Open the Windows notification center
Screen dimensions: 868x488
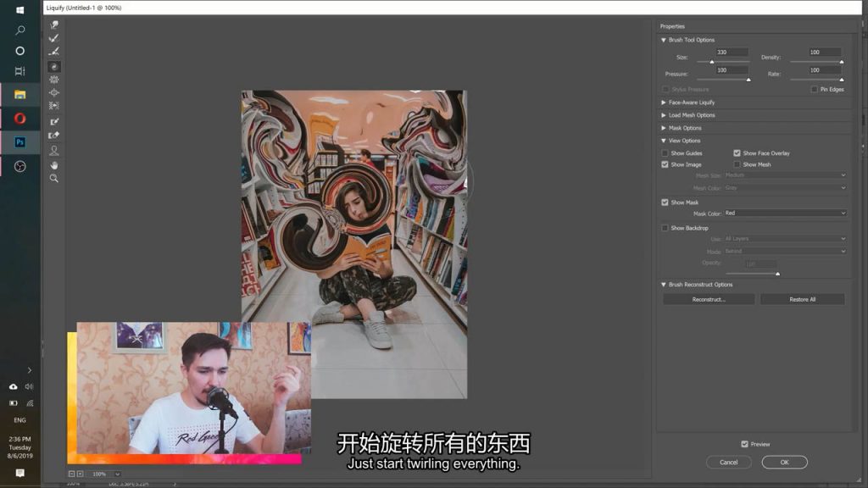click(x=20, y=473)
